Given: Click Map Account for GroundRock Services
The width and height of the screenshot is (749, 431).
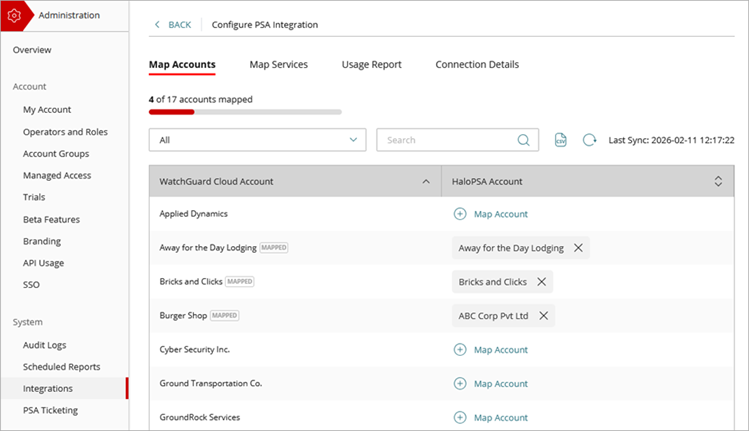Looking at the screenshot, I should point(501,418).
